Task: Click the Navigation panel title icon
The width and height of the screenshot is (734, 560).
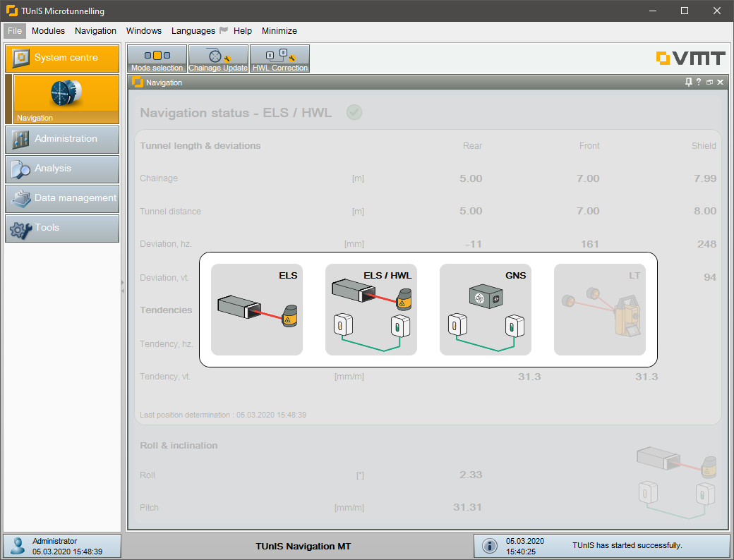Action: pyautogui.click(x=138, y=83)
